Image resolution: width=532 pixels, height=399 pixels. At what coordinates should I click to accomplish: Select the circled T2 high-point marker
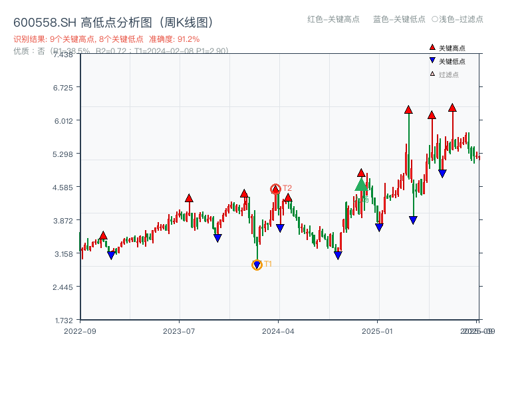pos(275,188)
